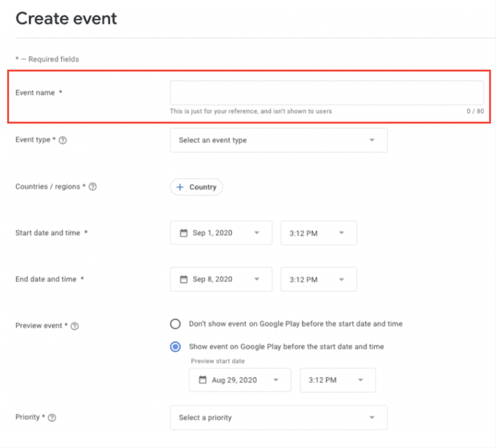
Task: Open the Event type help tooltip
Action: click(63, 140)
